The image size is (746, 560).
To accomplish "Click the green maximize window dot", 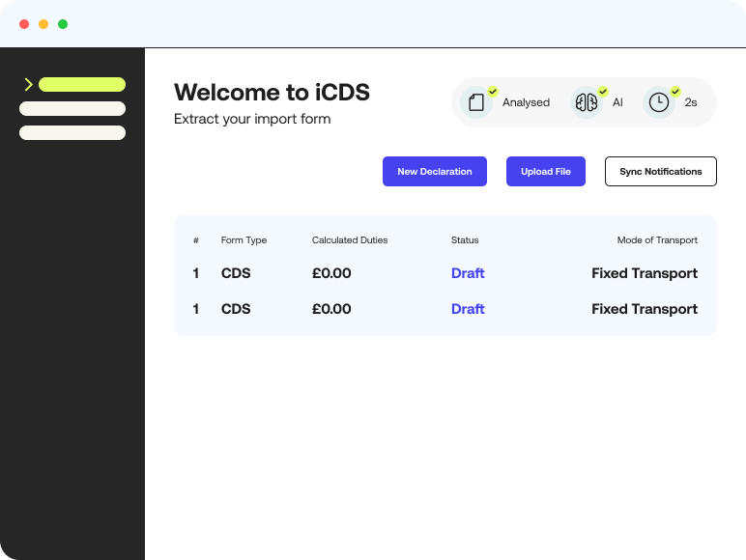I will [63, 24].
